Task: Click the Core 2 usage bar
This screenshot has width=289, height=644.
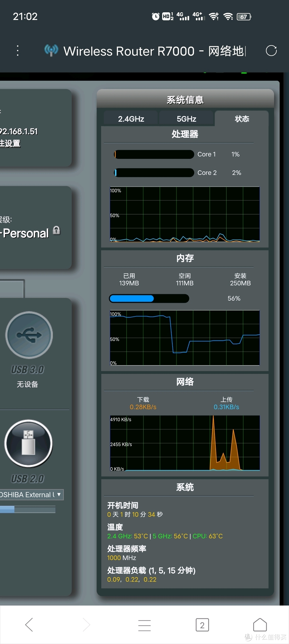Action: pos(154,172)
